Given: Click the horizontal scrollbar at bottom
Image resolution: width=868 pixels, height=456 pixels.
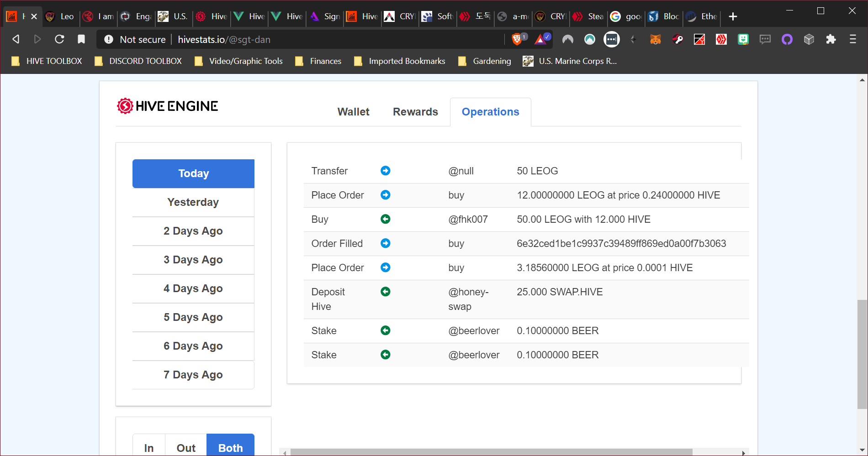Looking at the screenshot, I should pos(491,452).
